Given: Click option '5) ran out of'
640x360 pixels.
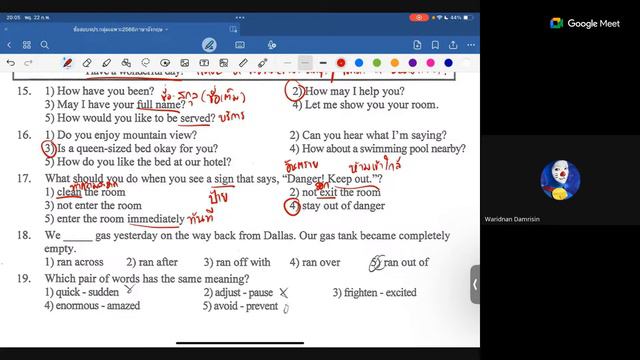Looking at the screenshot, I should coord(399,262).
